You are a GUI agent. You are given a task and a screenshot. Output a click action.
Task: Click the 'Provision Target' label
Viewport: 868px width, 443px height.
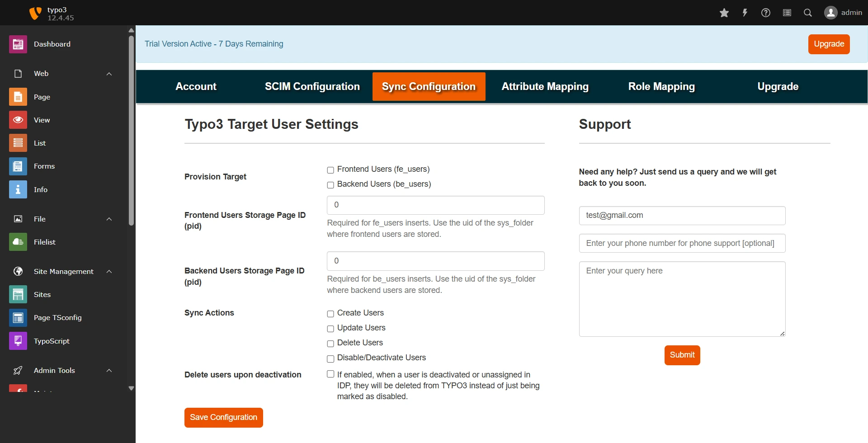(215, 177)
